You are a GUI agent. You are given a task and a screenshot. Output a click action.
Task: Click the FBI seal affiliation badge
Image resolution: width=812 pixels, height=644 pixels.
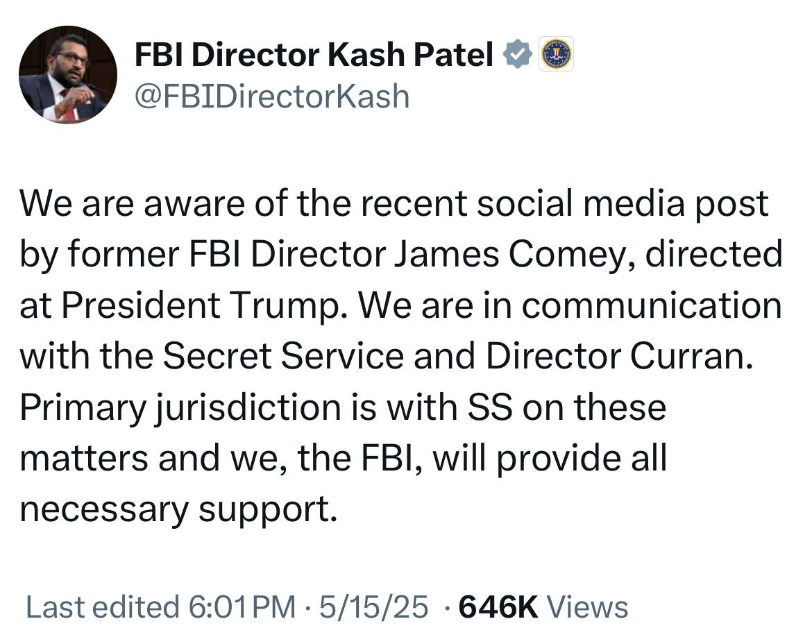[556, 54]
